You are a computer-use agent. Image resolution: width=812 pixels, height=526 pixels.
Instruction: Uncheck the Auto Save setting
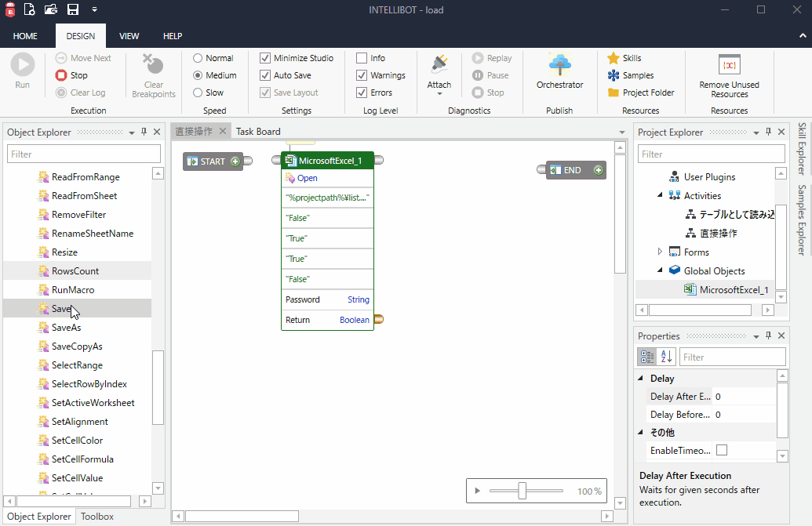point(264,74)
